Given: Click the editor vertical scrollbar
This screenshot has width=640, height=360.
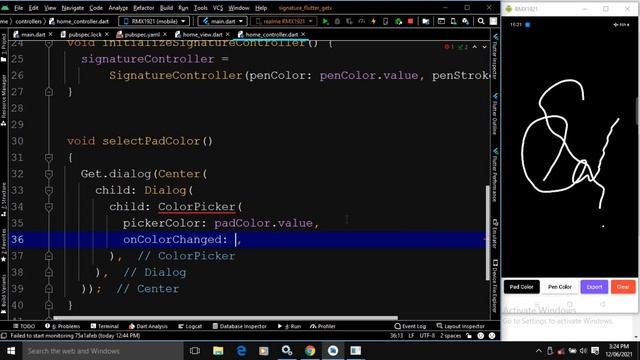Looking at the screenshot, I should (x=487, y=233).
